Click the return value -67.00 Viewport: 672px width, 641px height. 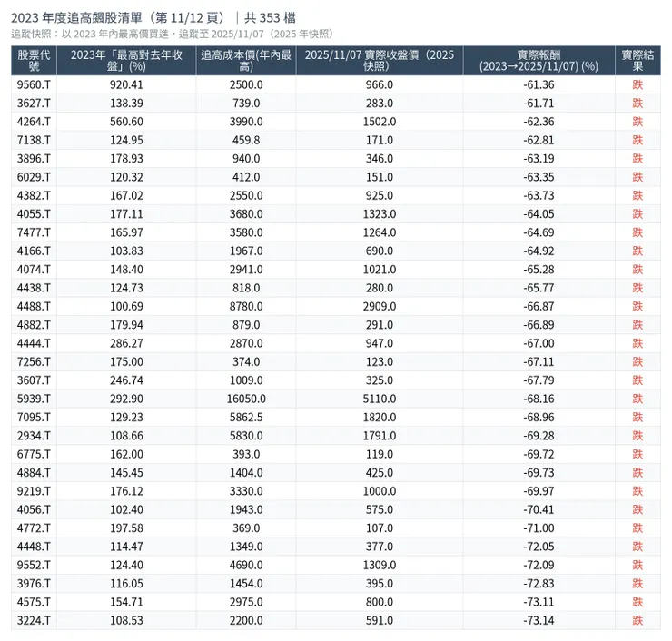point(539,343)
